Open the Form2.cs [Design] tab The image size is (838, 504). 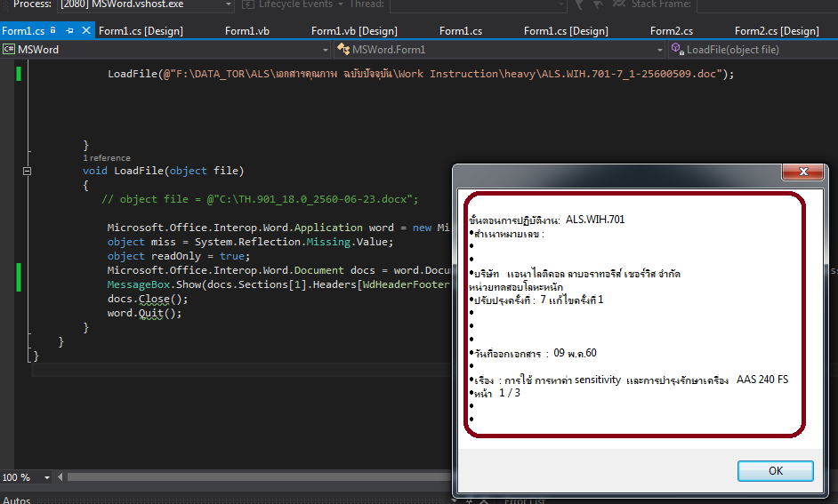coord(777,31)
